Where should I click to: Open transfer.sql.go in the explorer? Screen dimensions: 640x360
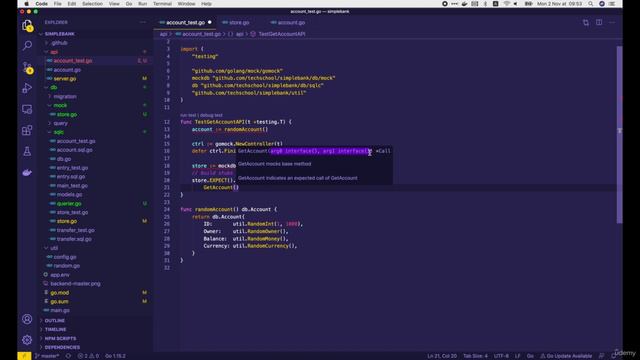tap(74, 239)
